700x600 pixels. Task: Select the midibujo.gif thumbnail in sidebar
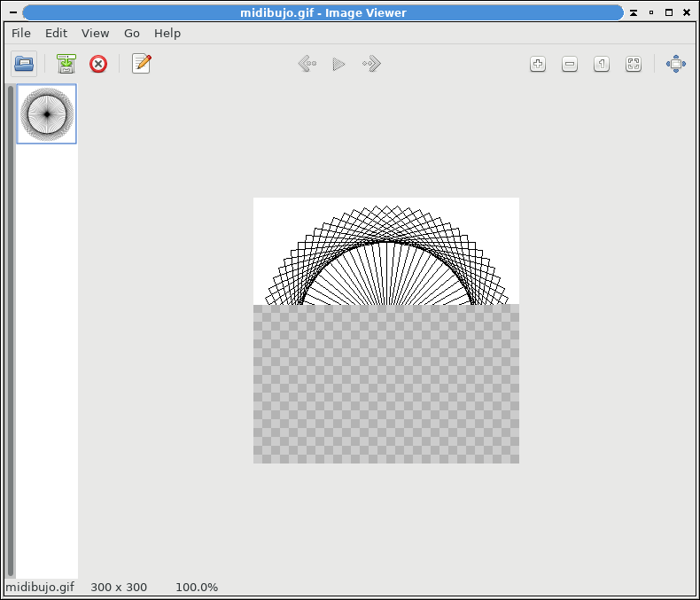point(47,114)
